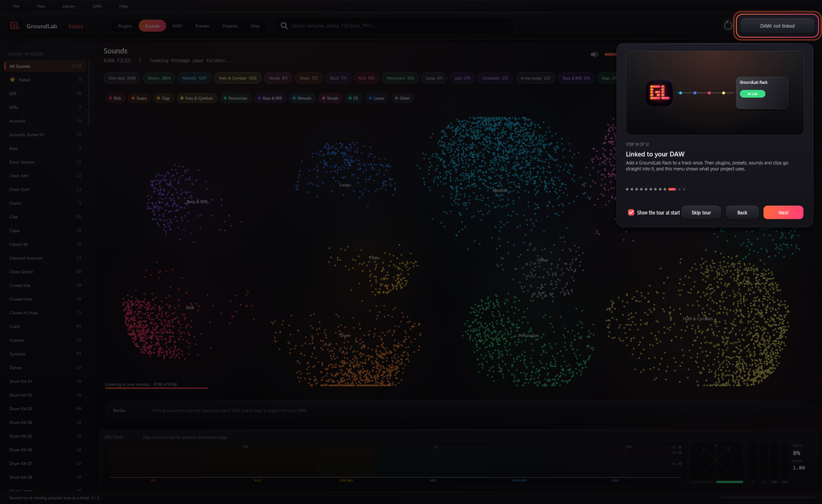The image size is (822, 504).
Task: Toggle the FX category filter
Action: 353,99
